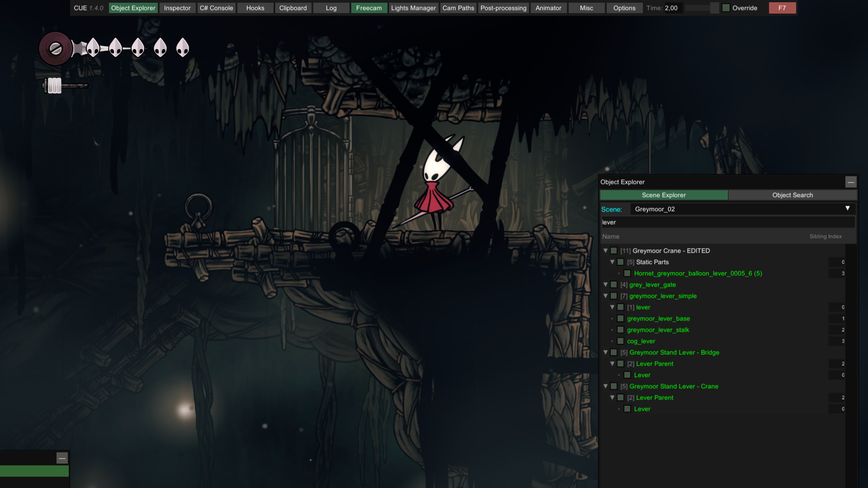Toggle checkbox for Greymoor Crane - EDITED
This screenshot has height=488, width=868.
click(613, 251)
